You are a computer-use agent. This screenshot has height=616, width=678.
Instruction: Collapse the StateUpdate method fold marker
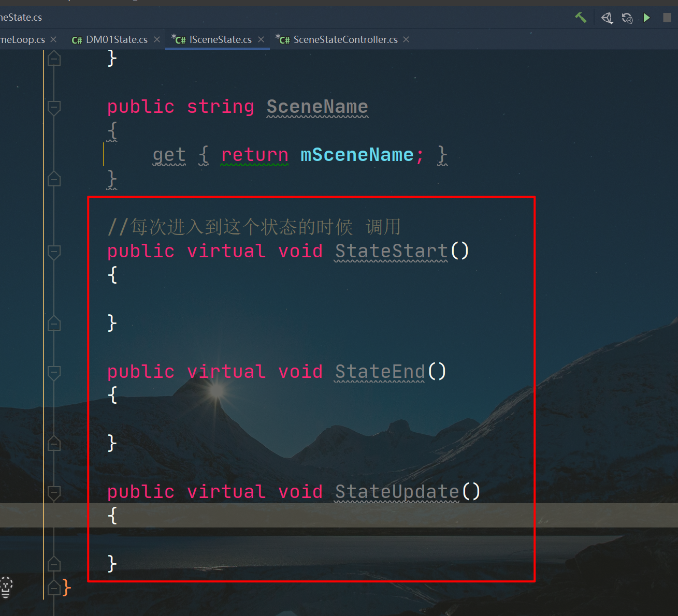54,492
